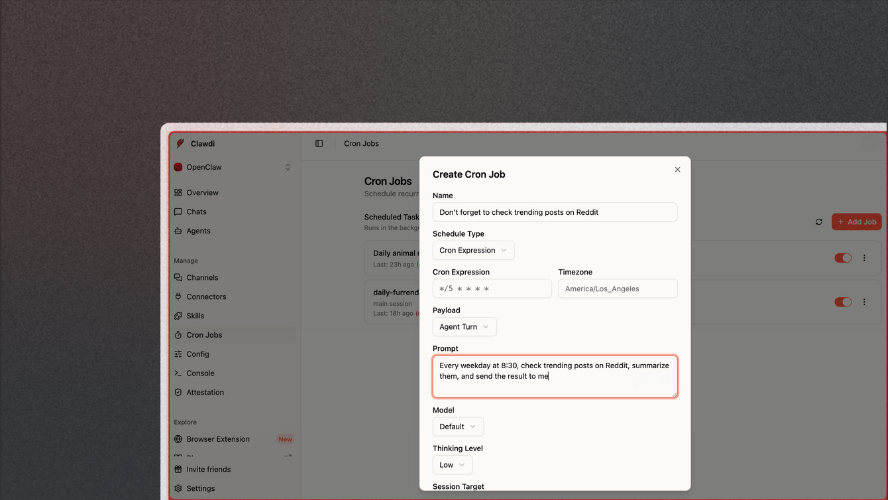
Task: Toggle the daily-furrend job switch
Action: (843, 302)
